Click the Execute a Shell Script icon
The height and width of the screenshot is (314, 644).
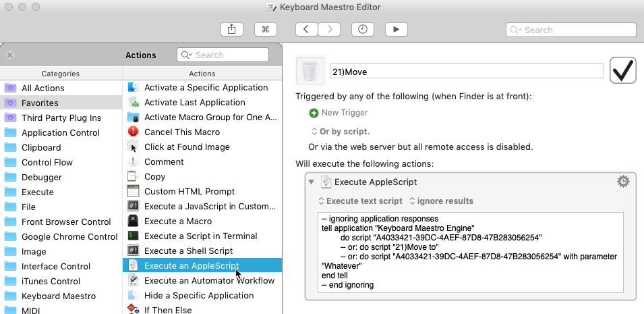(x=133, y=251)
